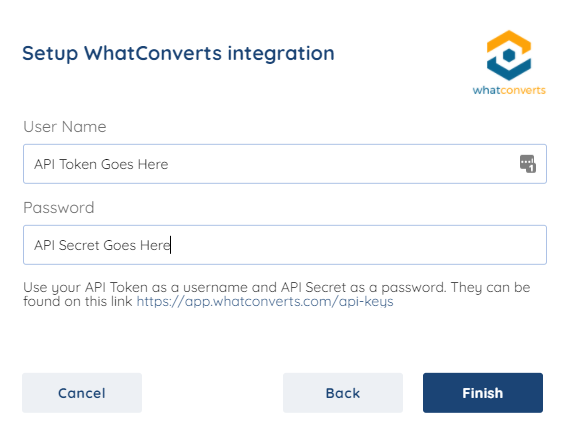Click the blue bottom part of the logo

(509, 69)
